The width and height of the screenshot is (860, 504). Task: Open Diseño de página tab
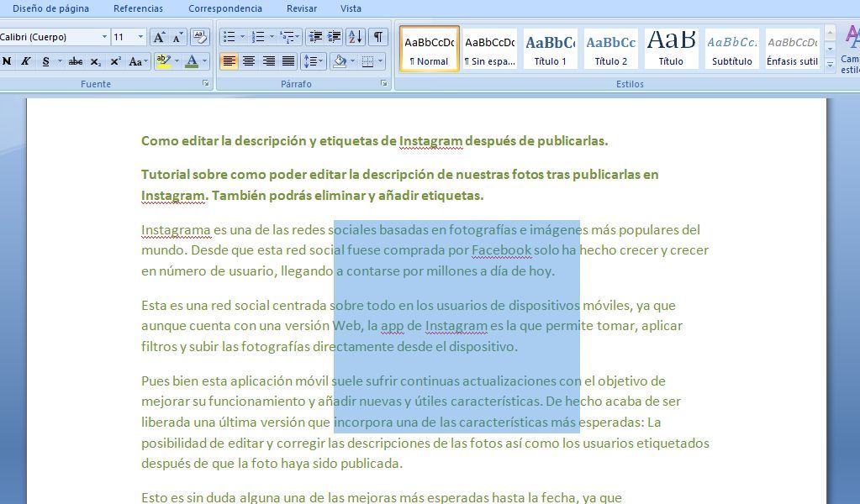click(x=50, y=8)
